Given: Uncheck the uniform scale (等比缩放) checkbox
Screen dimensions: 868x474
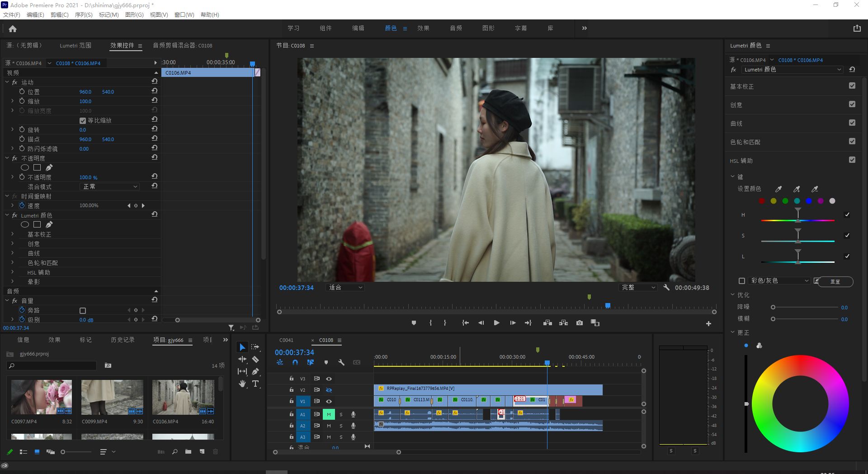Looking at the screenshot, I should click(83, 121).
